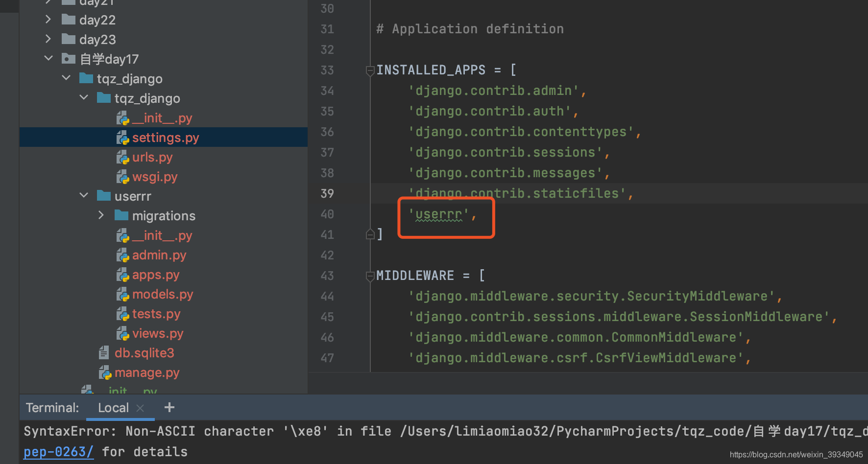
Task: Click 'django.contrib.messages' on line 38
Action: click(x=505, y=173)
